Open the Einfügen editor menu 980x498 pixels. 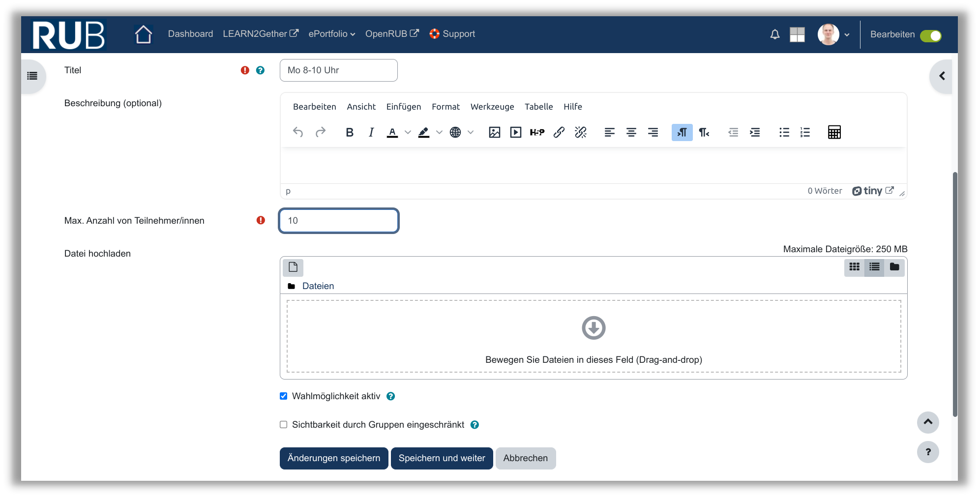pos(403,107)
